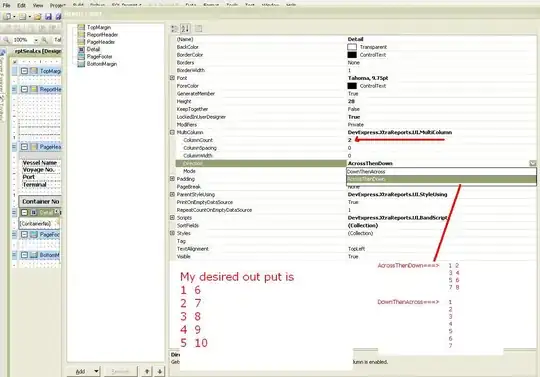This screenshot has width=540, height=377.
Task: Open the File menu
Action: 6,5
